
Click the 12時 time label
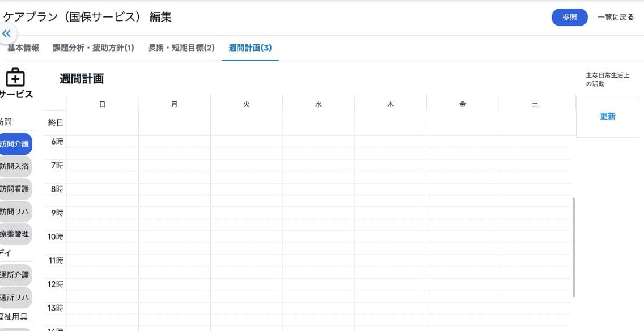point(56,284)
